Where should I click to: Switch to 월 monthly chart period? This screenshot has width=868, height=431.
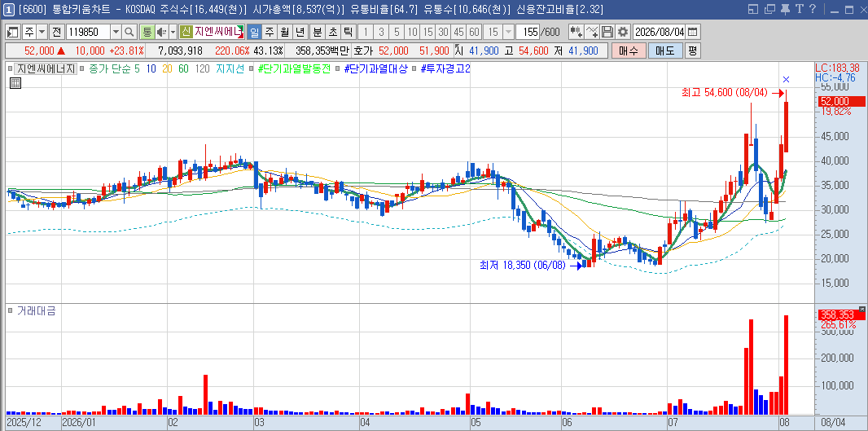(x=284, y=32)
